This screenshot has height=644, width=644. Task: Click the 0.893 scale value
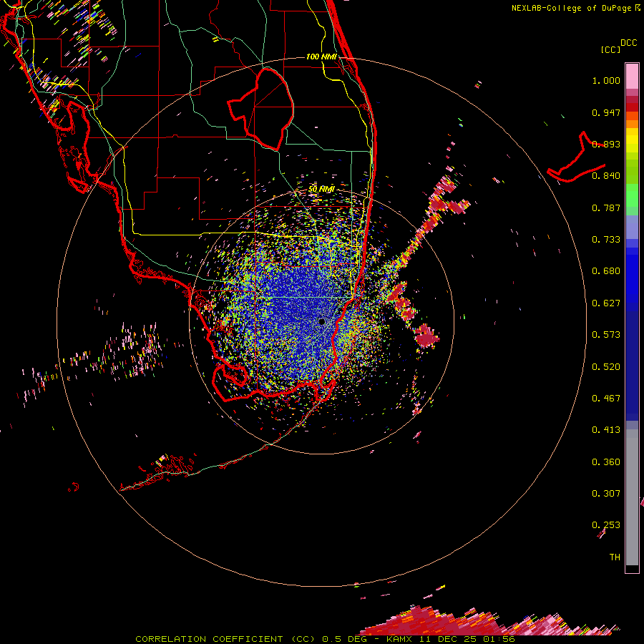[x=606, y=144]
